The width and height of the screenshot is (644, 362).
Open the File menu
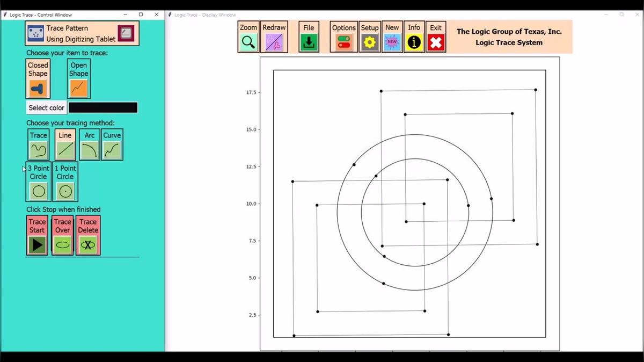309,35
